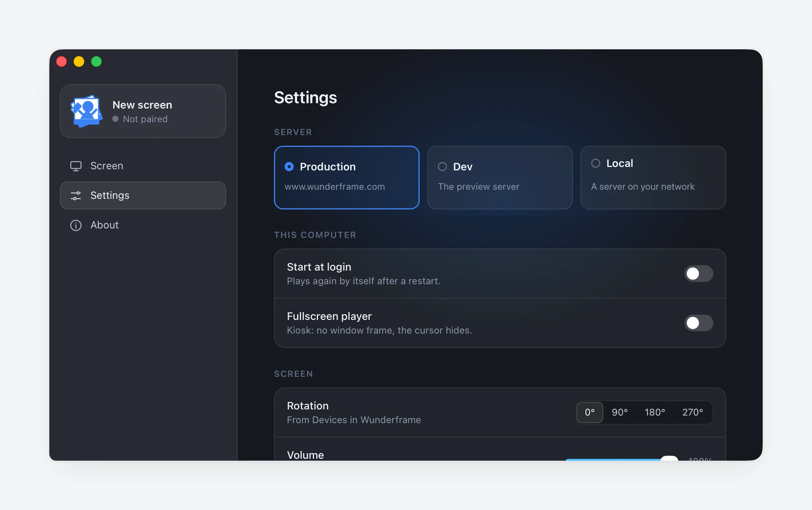Click 'Plays again by itself after a restart.'

364,281
